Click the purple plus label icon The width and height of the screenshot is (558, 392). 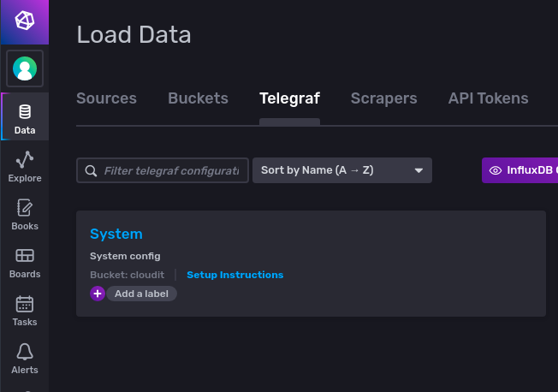tap(98, 294)
